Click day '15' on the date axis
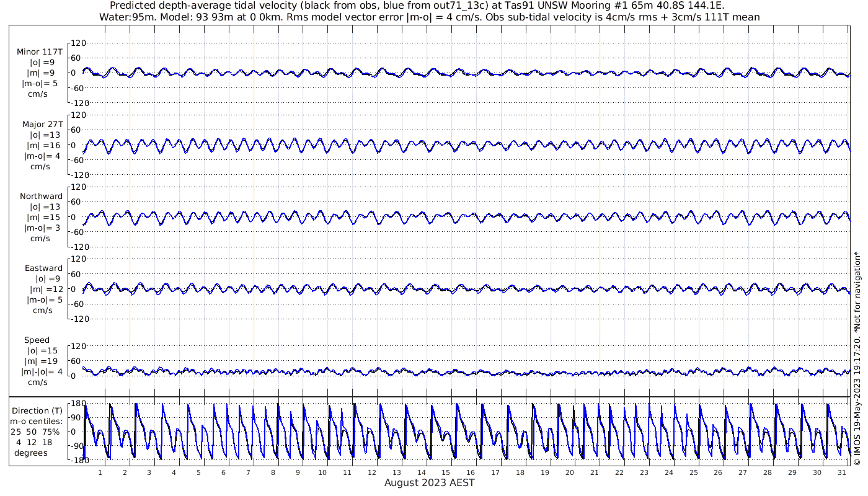 click(x=446, y=473)
